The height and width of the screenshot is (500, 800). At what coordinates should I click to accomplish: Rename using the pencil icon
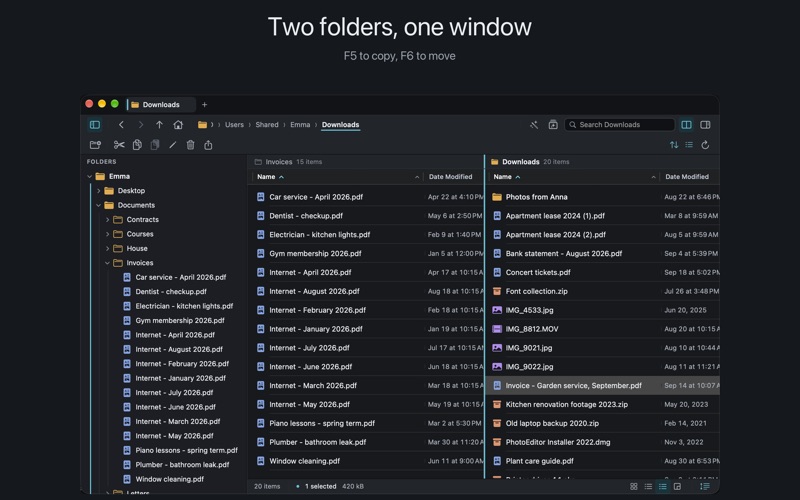pyautogui.click(x=172, y=145)
